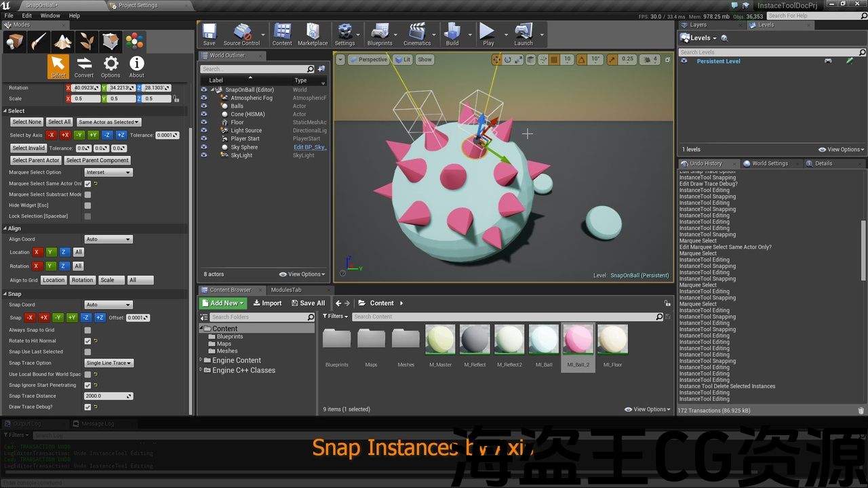This screenshot has width=868, height=488.
Task: Disable the Draw Trace Debug checkbox
Action: coord(87,407)
